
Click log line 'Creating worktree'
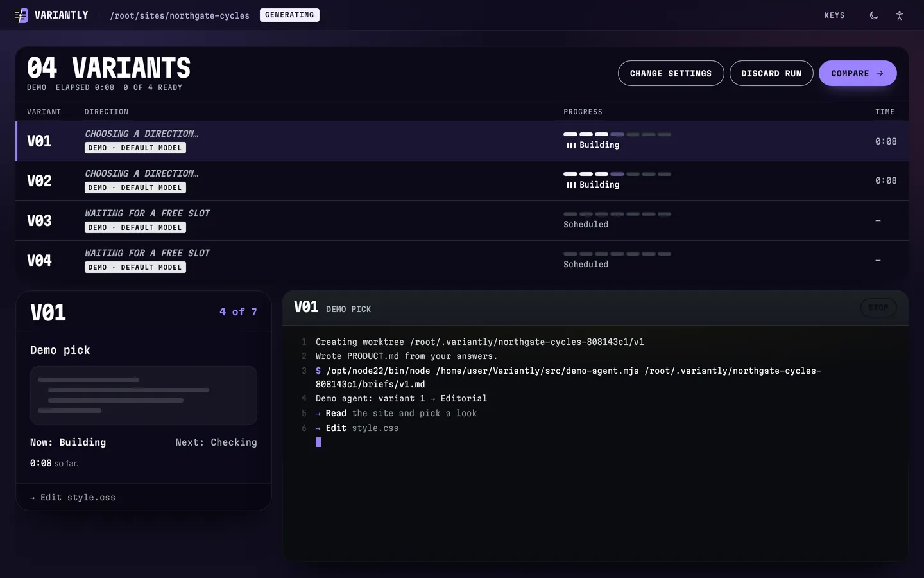[x=480, y=342]
